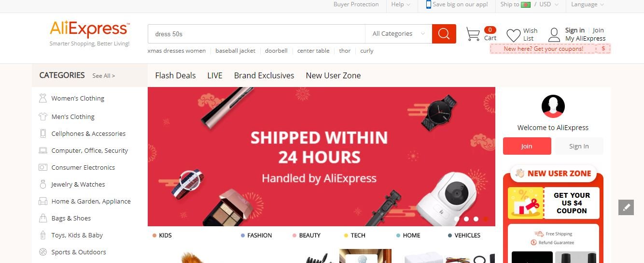Viewport: 644px width, 263px height.
Task: Click the orange KIDS category dot
Action: (x=154, y=235)
